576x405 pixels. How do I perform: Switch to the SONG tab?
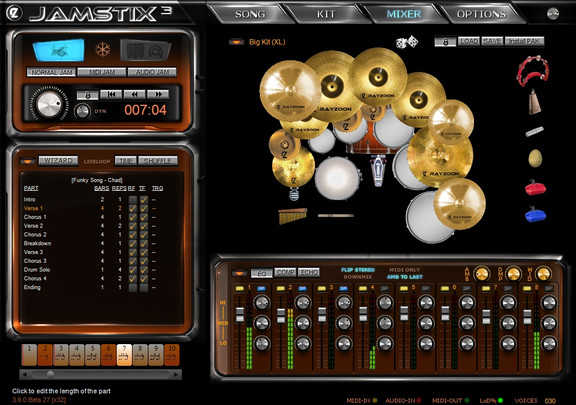tap(250, 14)
